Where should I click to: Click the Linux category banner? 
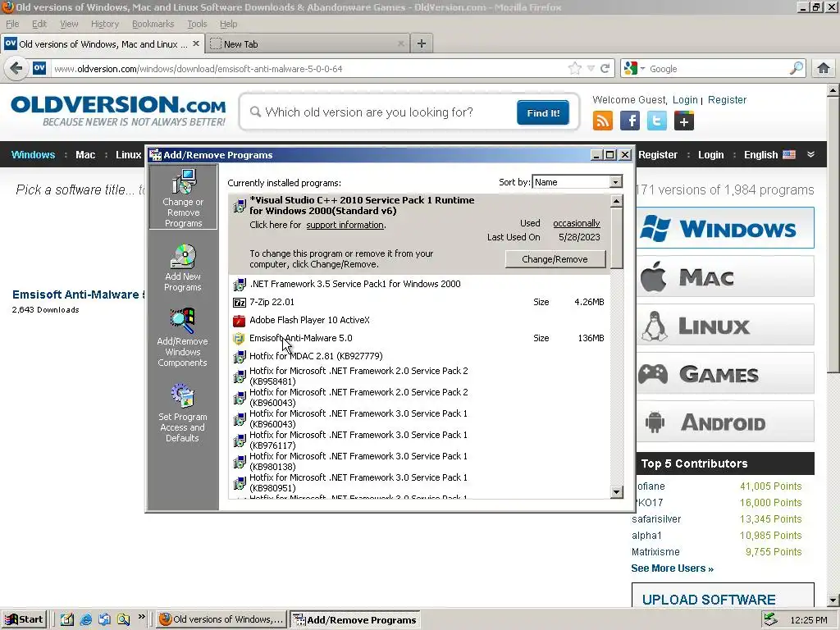pos(726,325)
